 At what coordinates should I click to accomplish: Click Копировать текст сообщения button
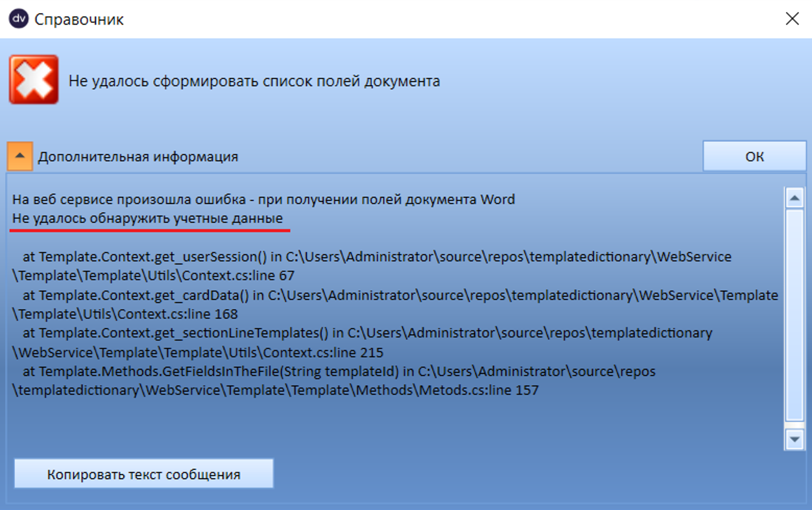pyautogui.click(x=144, y=474)
